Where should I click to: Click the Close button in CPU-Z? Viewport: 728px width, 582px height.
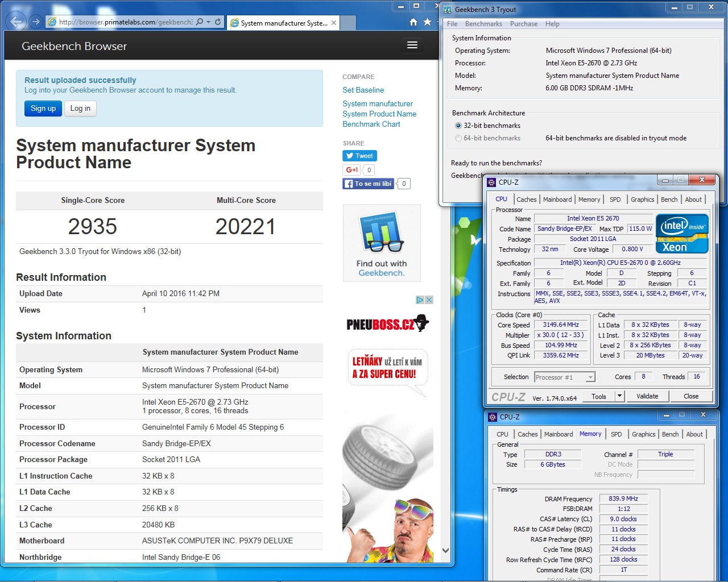coord(691,396)
